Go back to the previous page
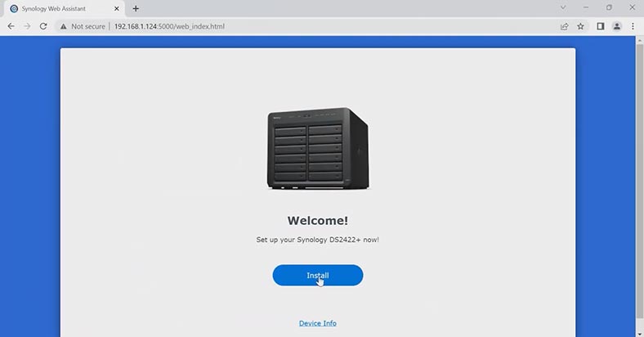644x337 pixels. coord(11,26)
